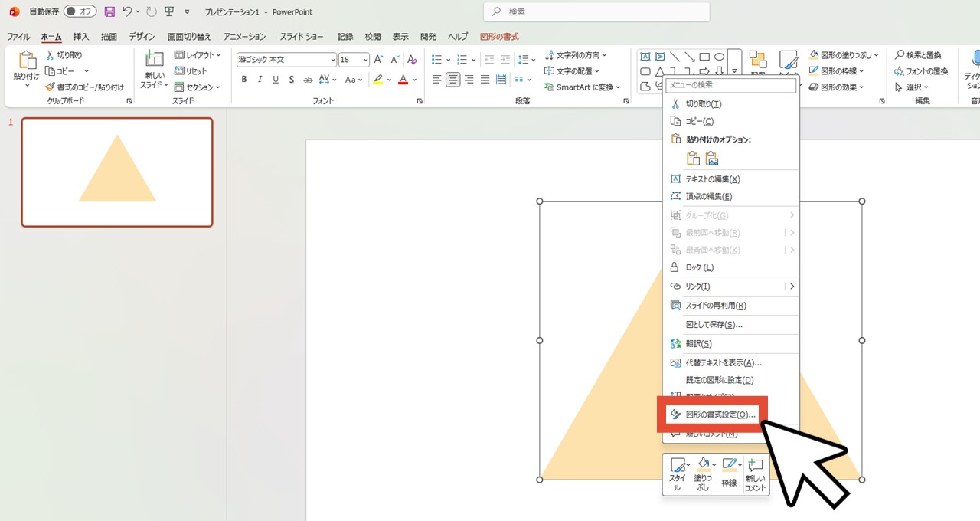Click the 枠線 outline icon in mini toolbar
This screenshot has height=521, width=980.
pos(729,469)
